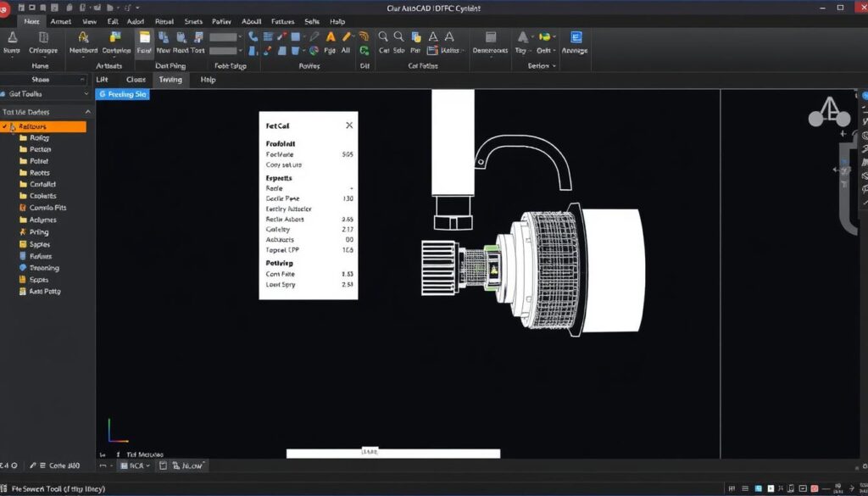Close the Fet Cal properties panel

[x=349, y=125]
